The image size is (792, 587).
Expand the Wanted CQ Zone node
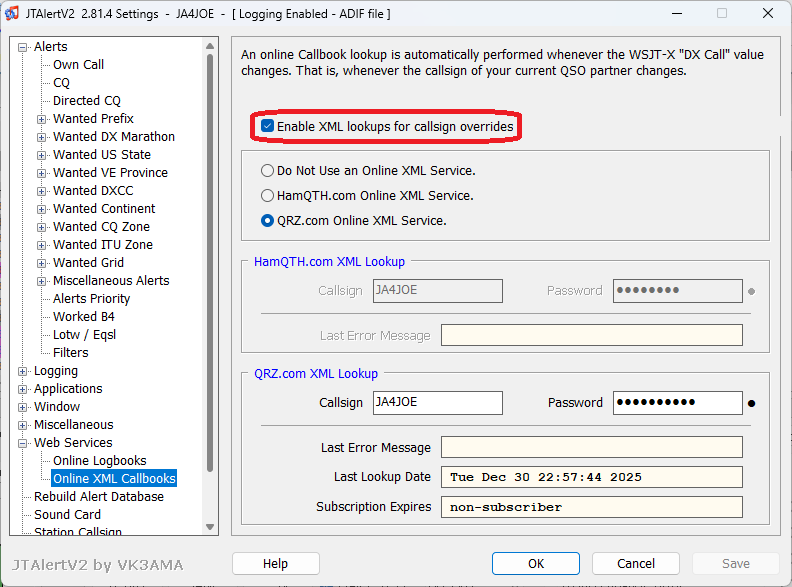(41, 227)
